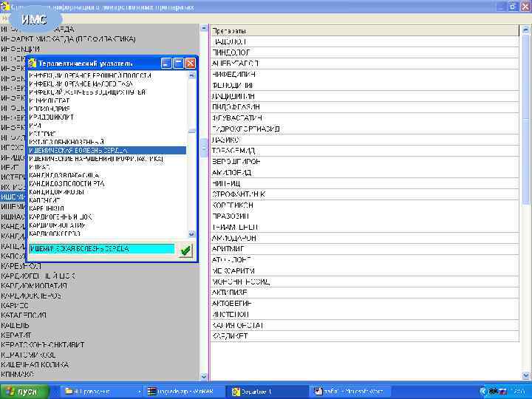Select drug 'МЕКСАРИТМ' in the table
Viewport: 532px width, 399px height.
tap(365, 270)
